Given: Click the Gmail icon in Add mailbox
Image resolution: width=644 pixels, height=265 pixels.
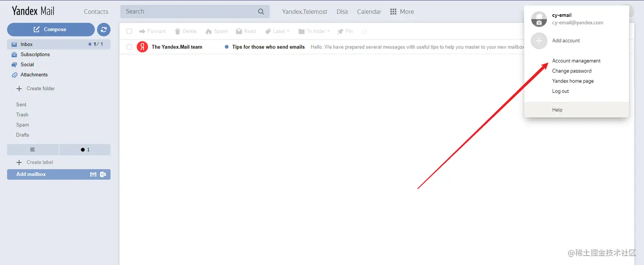Looking at the screenshot, I should 93,174.
